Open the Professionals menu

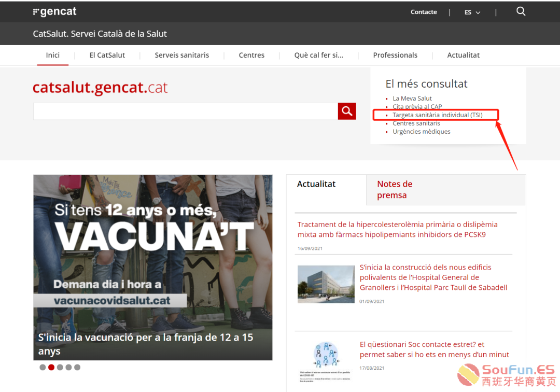395,55
